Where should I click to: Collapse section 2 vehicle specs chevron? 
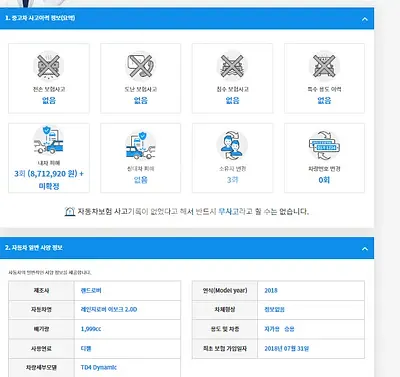[365, 249]
